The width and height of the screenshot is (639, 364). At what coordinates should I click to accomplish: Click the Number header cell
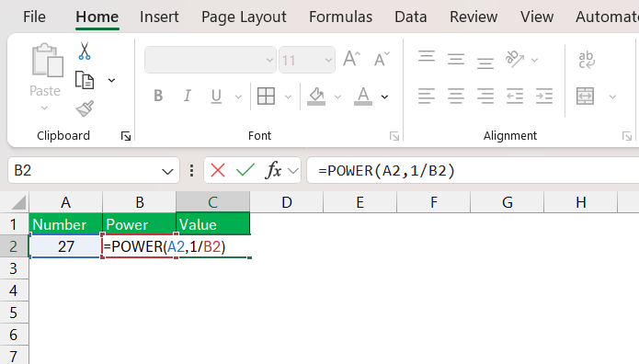65,224
